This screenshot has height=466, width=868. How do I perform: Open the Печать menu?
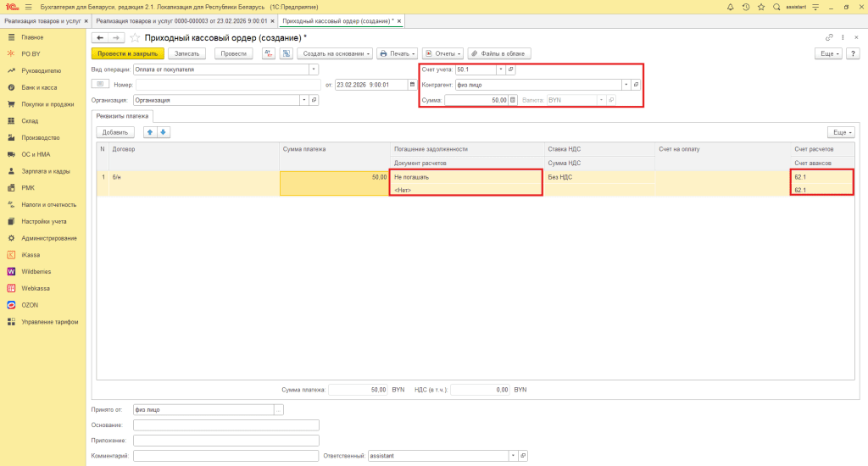tap(396, 53)
